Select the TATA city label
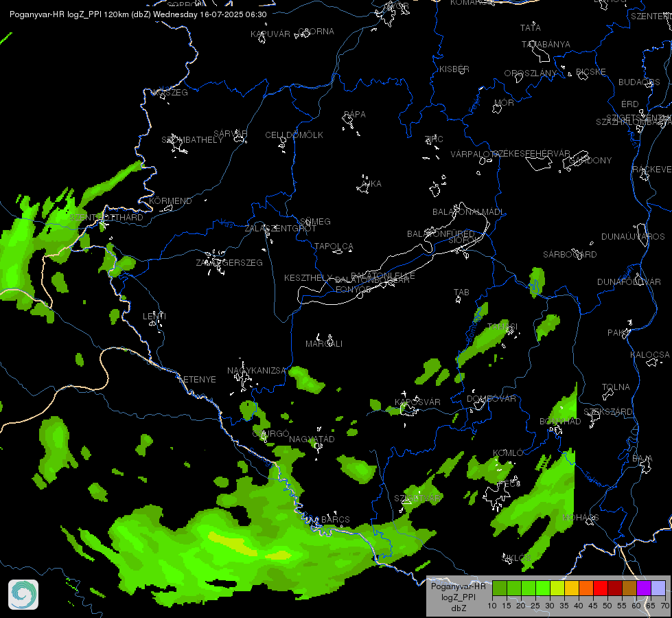672x618 pixels. (x=531, y=28)
